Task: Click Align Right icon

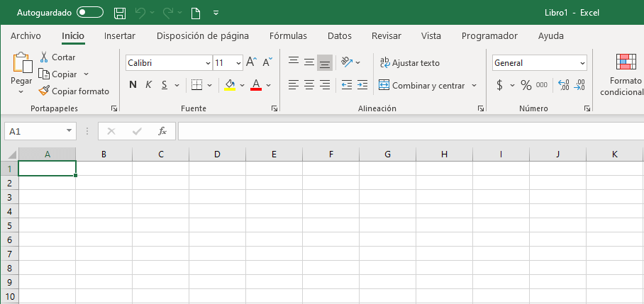Action: 324,85
